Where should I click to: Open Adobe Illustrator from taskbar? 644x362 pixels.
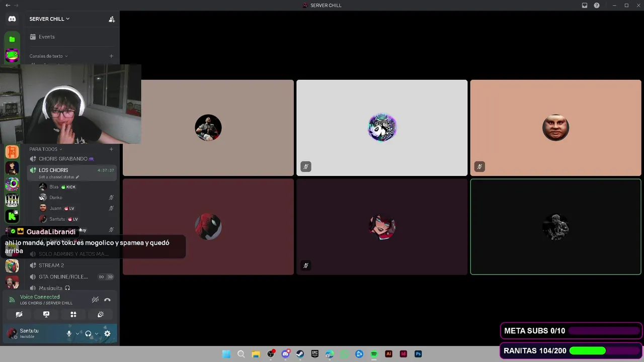pyautogui.click(x=388, y=354)
